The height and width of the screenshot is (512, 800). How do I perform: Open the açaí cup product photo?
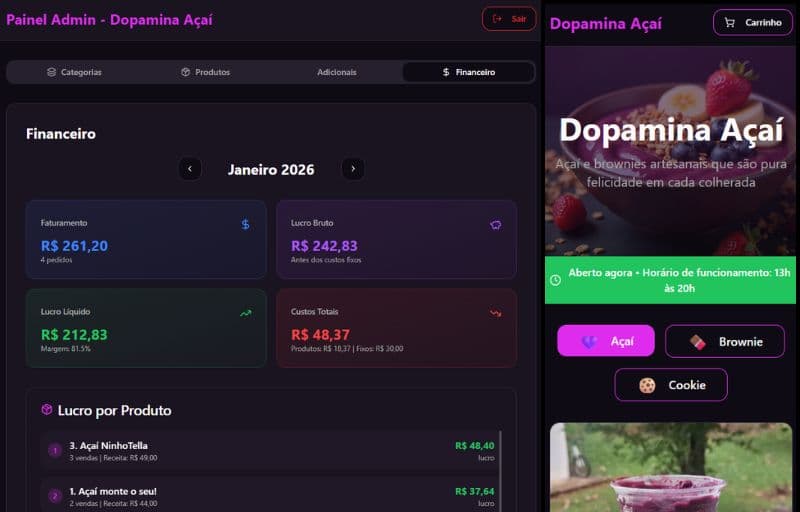[671, 467]
